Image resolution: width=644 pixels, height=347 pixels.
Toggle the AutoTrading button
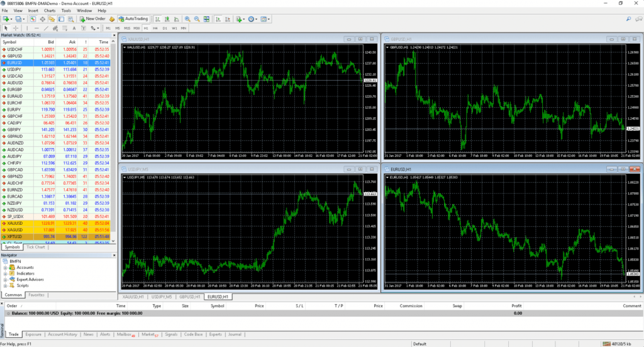(133, 19)
